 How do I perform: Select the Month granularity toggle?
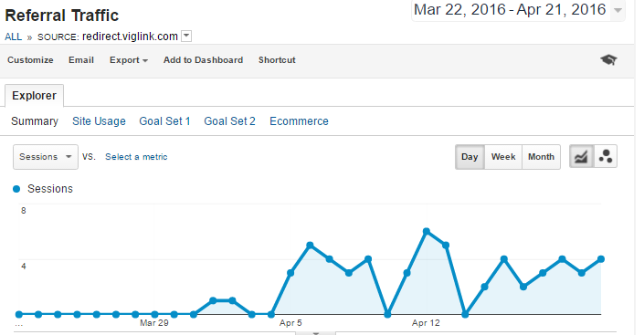541,157
